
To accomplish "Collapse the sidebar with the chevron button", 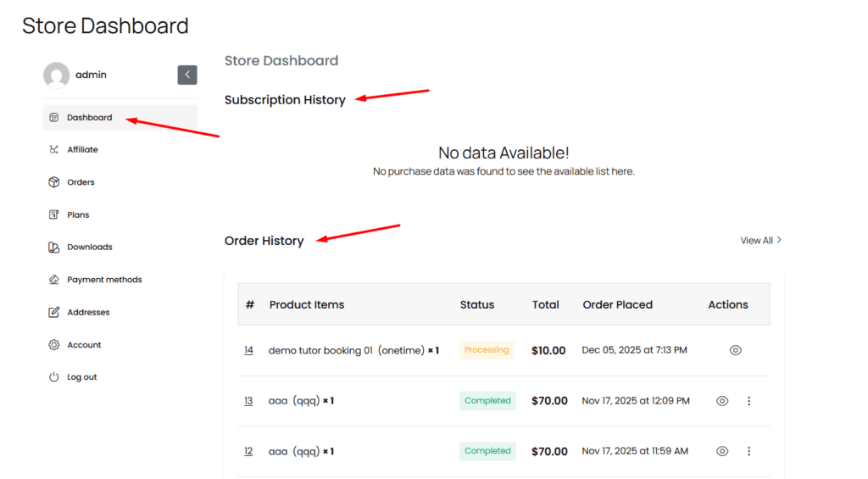I will (187, 75).
